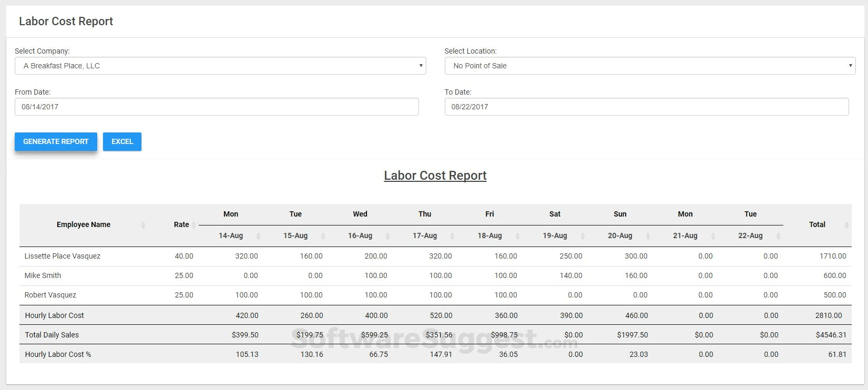The width and height of the screenshot is (868, 390).
Task: Sort by the 14-Aug column arrows
Action: [x=258, y=236]
